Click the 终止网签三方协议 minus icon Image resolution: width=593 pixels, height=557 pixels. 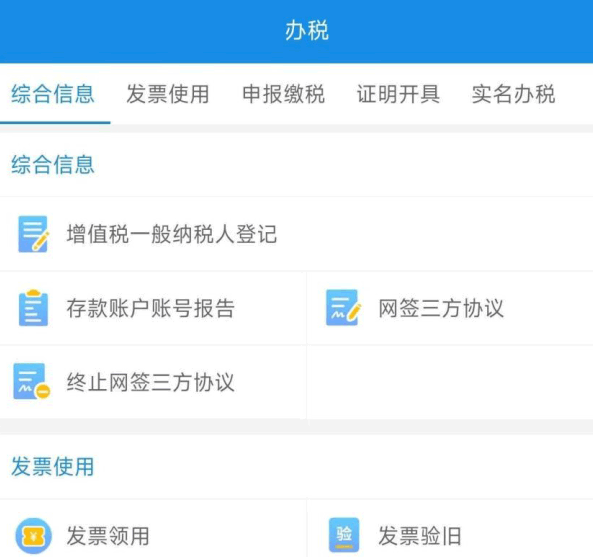click(x=32, y=381)
